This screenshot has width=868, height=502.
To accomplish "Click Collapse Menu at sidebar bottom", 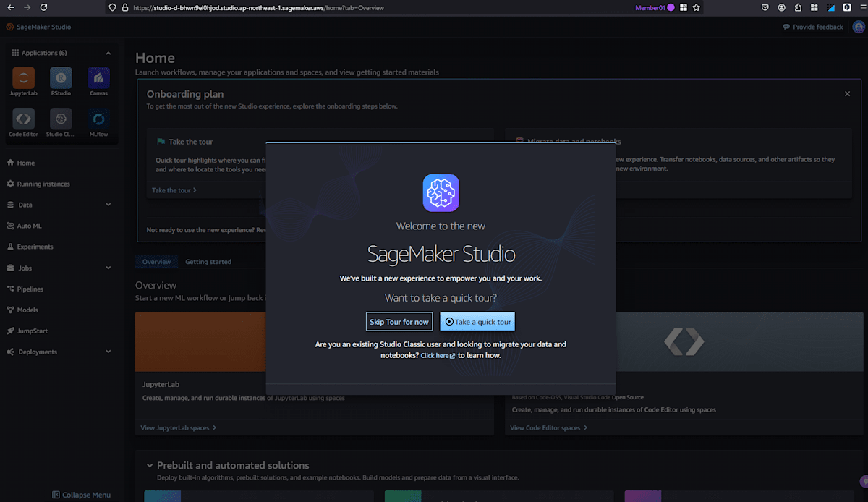I will (x=81, y=495).
